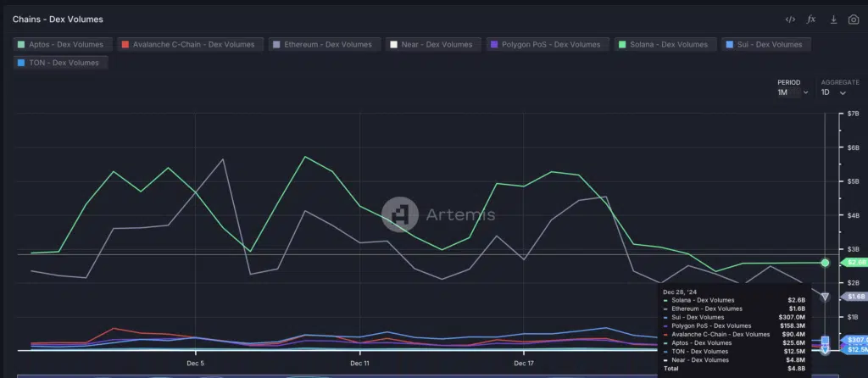Click the gray Ethereum triangle marker
Screen dimensions: 868x378
825,296
